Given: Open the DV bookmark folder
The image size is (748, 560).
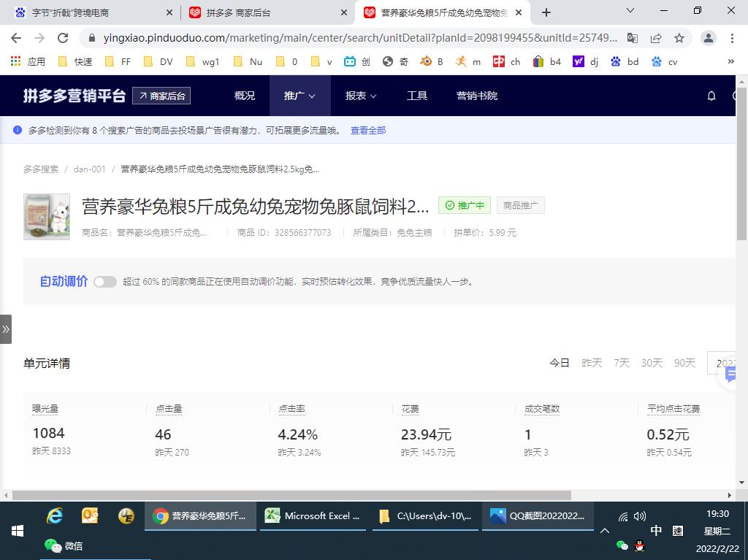Looking at the screenshot, I should (x=159, y=61).
